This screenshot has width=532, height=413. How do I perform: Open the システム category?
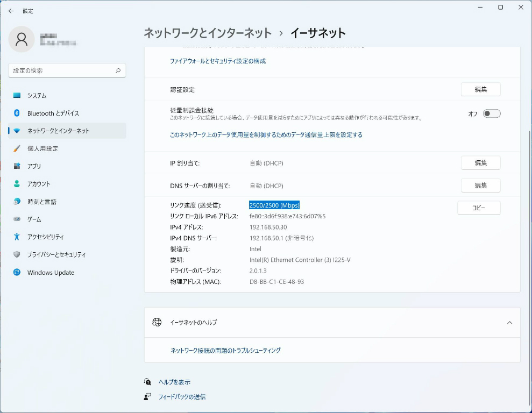pos(37,95)
